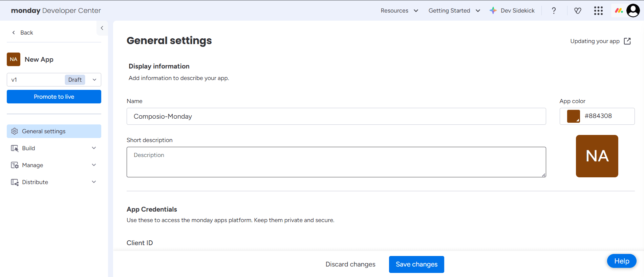The width and height of the screenshot is (644, 277).
Task: Click the Save changes button
Action: click(416, 264)
